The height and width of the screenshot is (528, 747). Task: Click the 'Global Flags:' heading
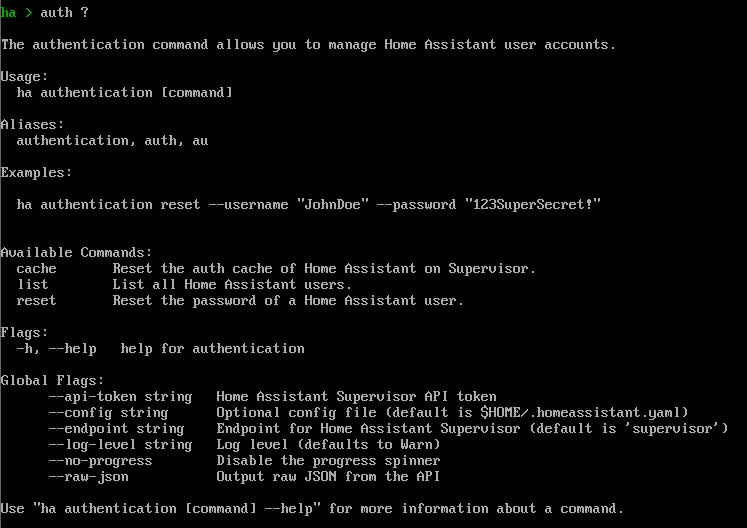click(52, 381)
